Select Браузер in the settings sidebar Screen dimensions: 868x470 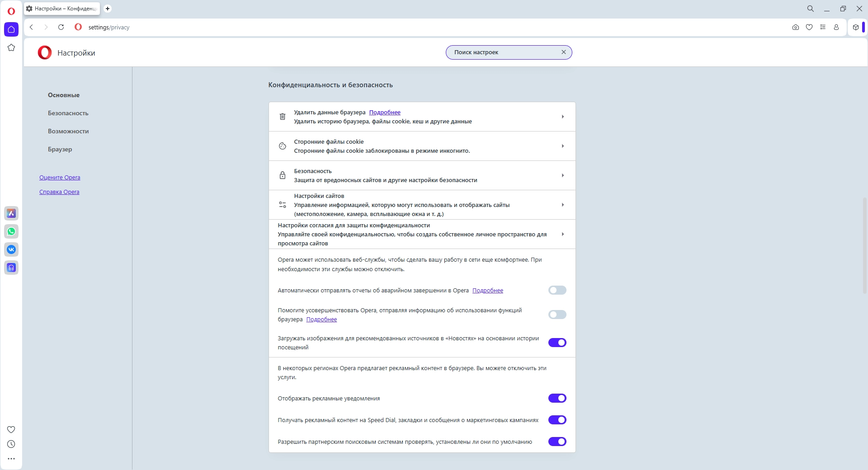[x=60, y=149]
